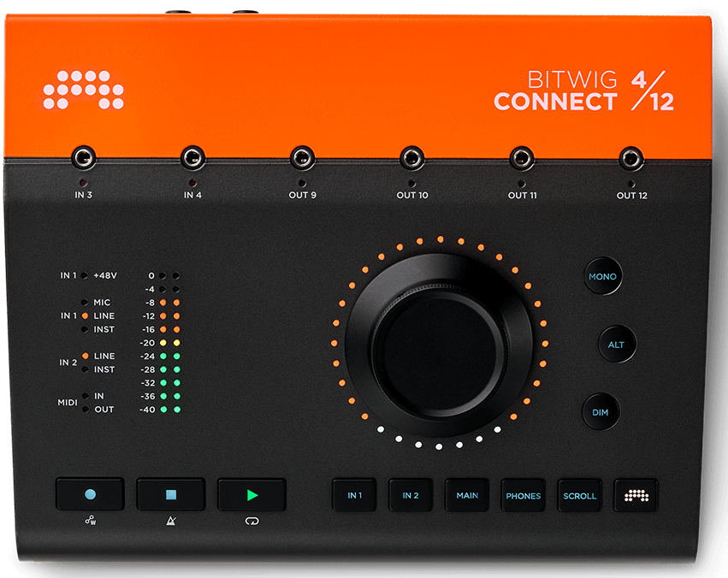Image resolution: width=728 pixels, height=578 pixels.
Task: Toggle the MONO button
Action: coord(602,277)
